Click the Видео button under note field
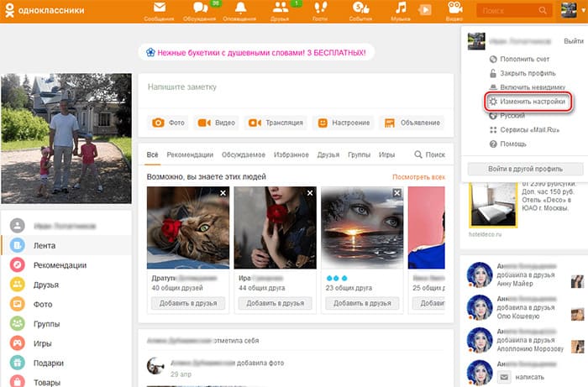The width and height of the screenshot is (588, 387). coord(217,123)
